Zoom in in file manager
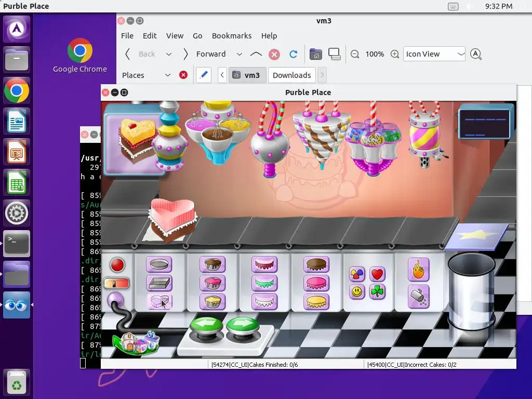 point(395,54)
